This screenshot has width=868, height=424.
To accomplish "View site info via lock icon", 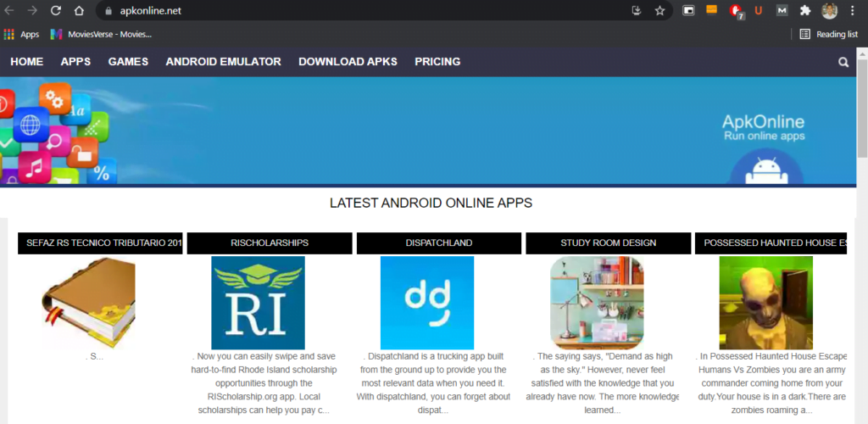I will coord(108,10).
